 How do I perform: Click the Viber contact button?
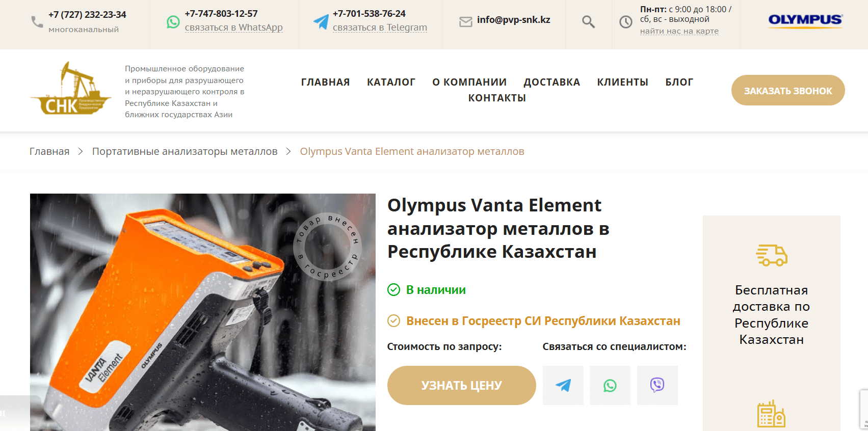[x=657, y=385]
